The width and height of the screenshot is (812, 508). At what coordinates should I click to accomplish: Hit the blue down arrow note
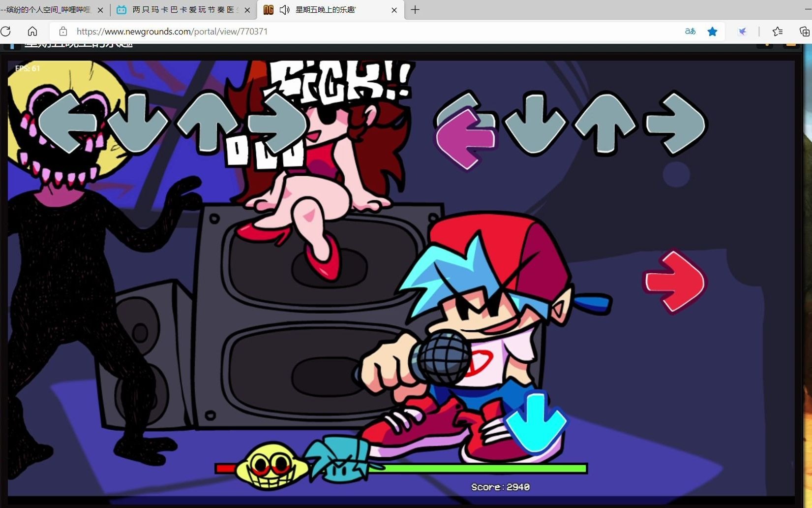(x=536, y=422)
